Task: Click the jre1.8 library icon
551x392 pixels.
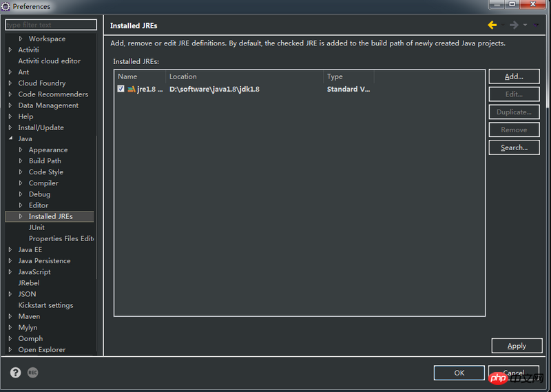Action: tap(132, 89)
